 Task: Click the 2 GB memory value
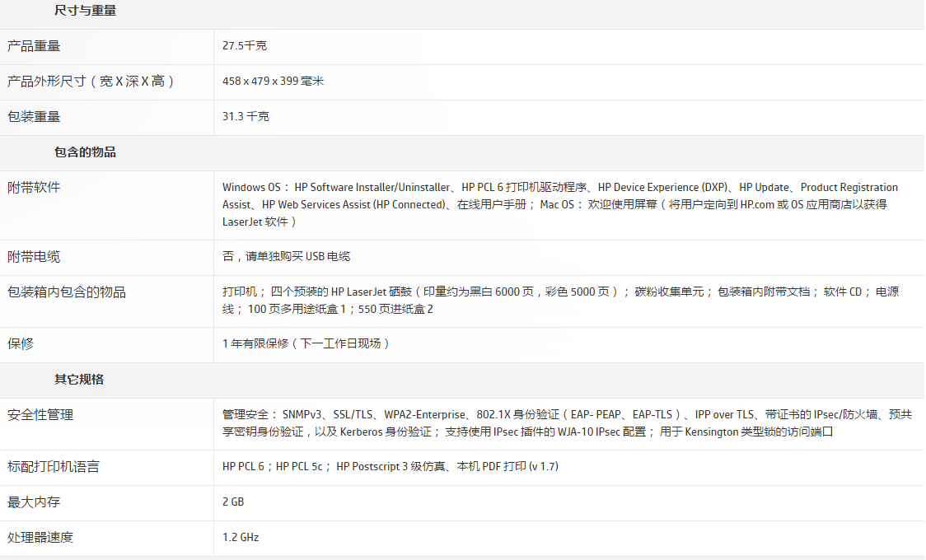pos(233,502)
